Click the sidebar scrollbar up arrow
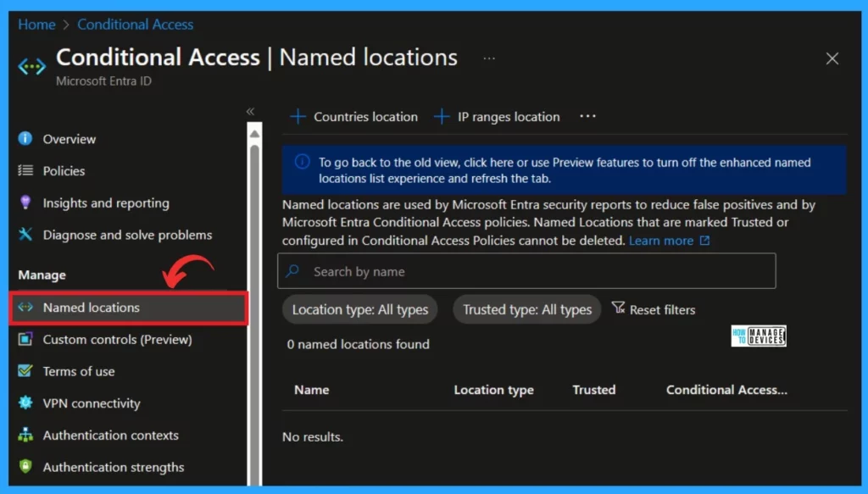Image resolution: width=868 pixels, height=494 pixels. pos(254,133)
